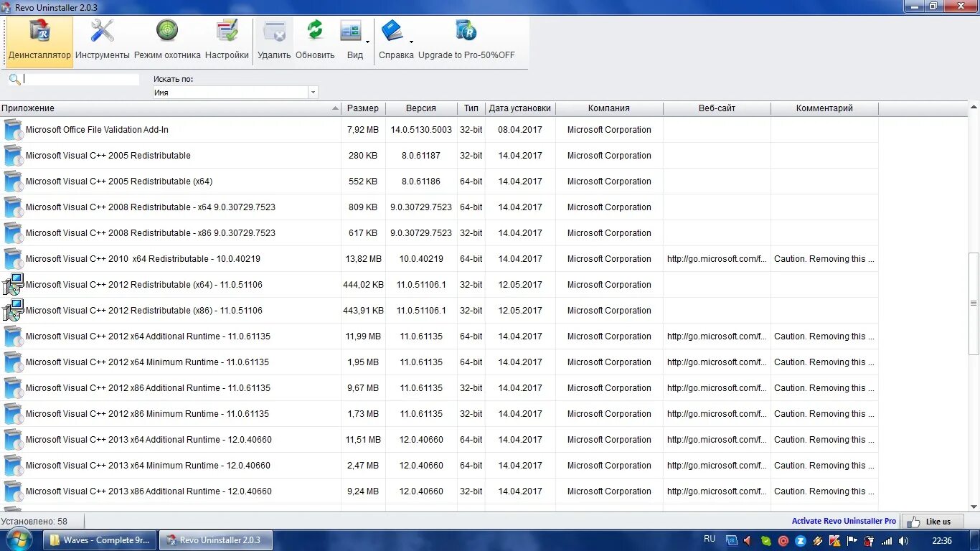Select Microsoft Visual C++ 2005 Redistributable (x64) row
Screen dimensions: 980x551
439,182
